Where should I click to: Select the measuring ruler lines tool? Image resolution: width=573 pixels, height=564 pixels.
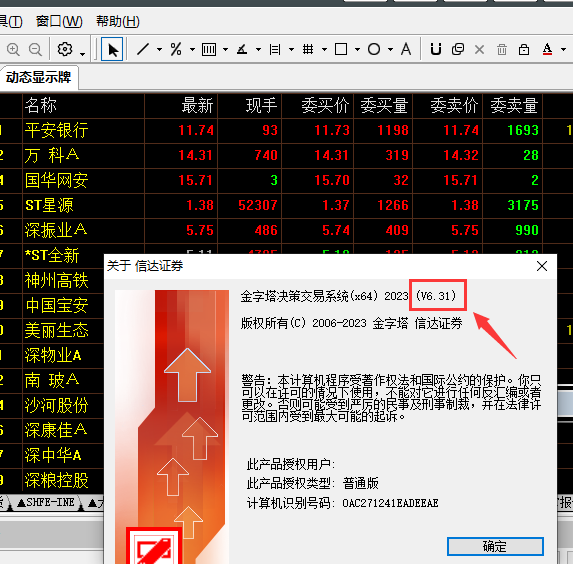(x=275, y=49)
